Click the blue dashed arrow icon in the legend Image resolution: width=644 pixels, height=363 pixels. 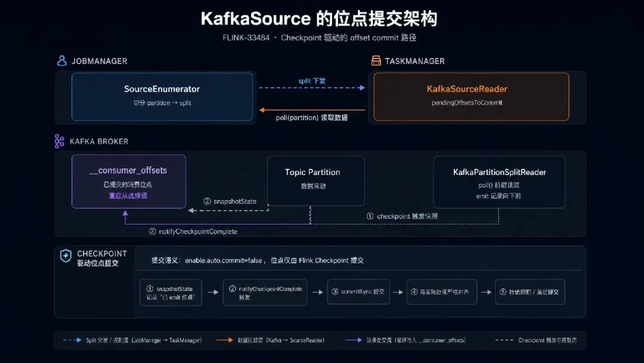pos(72,340)
